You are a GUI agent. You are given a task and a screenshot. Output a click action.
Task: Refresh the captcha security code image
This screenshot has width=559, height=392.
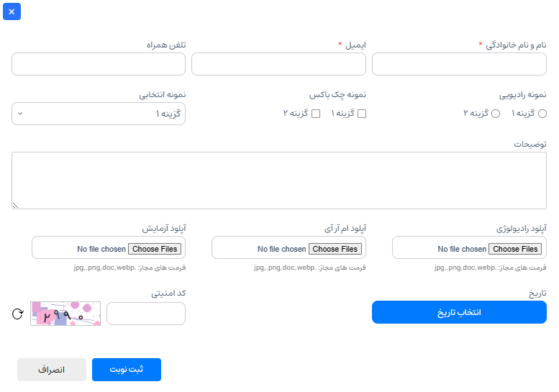(18, 314)
